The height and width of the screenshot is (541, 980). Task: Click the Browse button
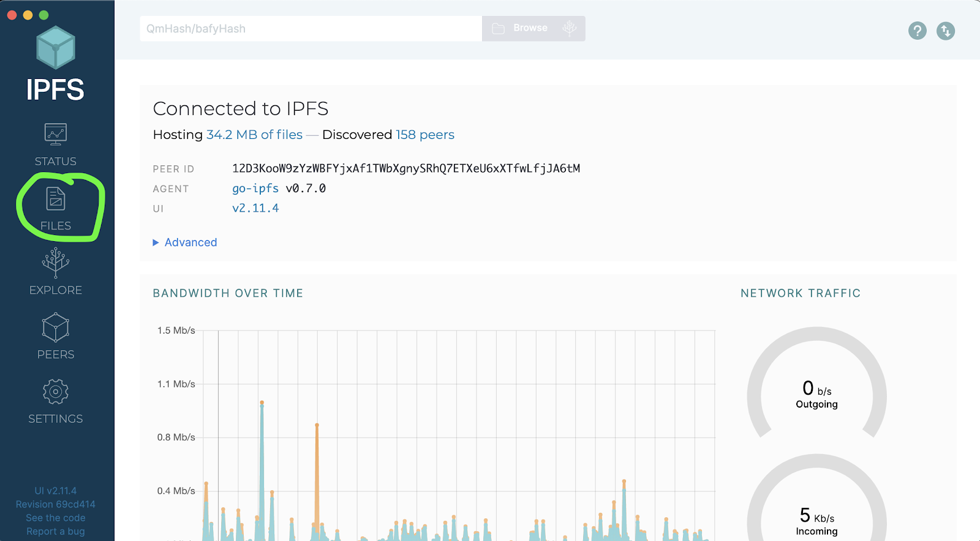[x=533, y=29]
